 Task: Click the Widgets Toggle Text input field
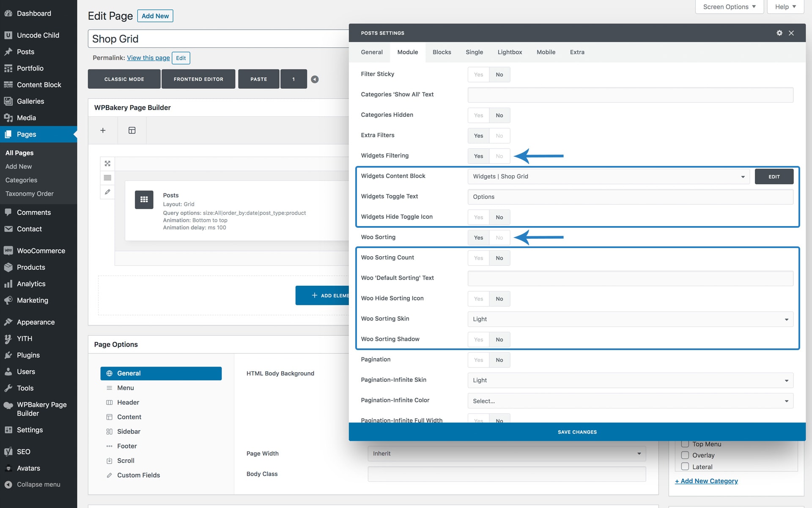tap(630, 197)
